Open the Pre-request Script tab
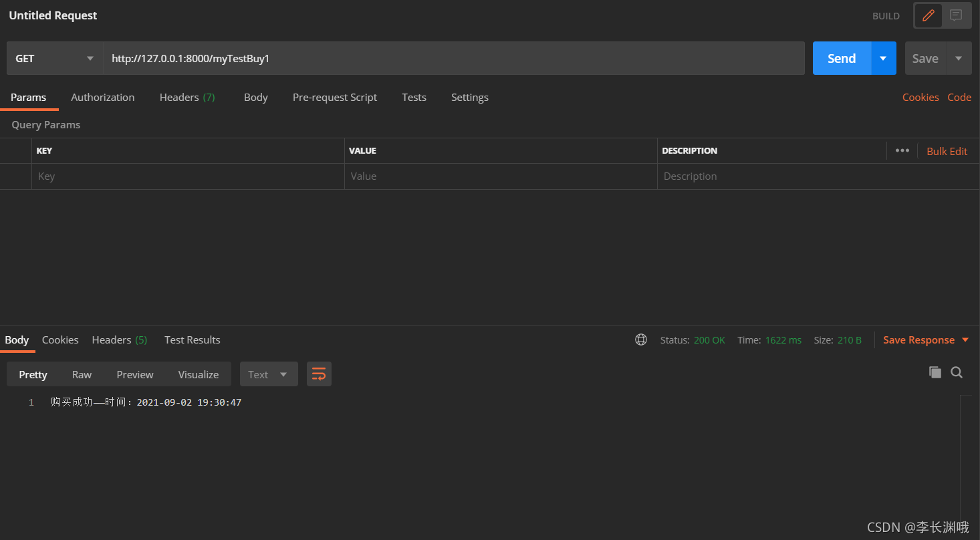Screen dimensions: 980x540 point(334,97)
